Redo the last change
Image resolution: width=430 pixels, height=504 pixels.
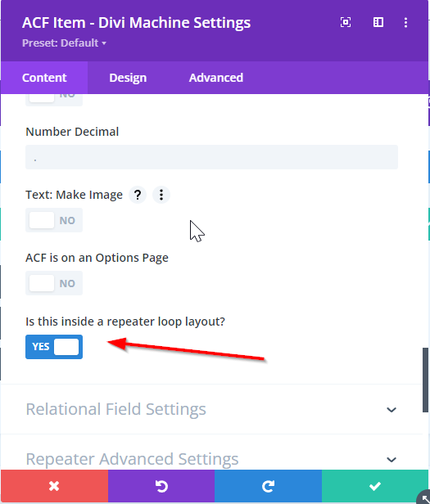(x=268, y=486)
